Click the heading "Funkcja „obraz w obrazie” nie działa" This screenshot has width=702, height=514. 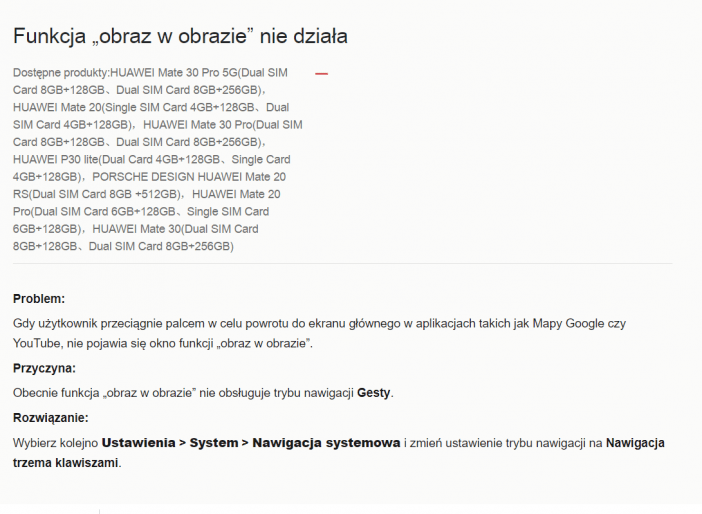tap(180, 36)
